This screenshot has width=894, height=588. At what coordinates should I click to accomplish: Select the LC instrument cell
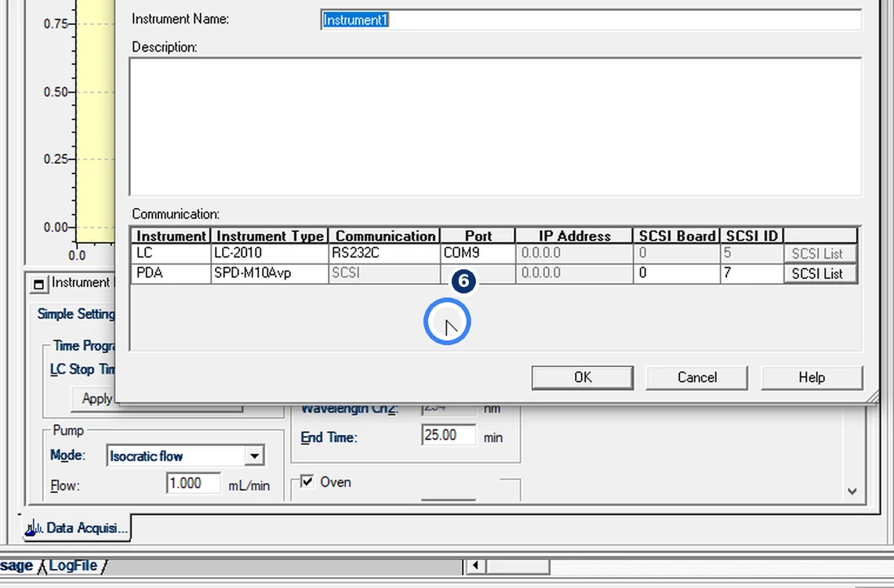171,253
